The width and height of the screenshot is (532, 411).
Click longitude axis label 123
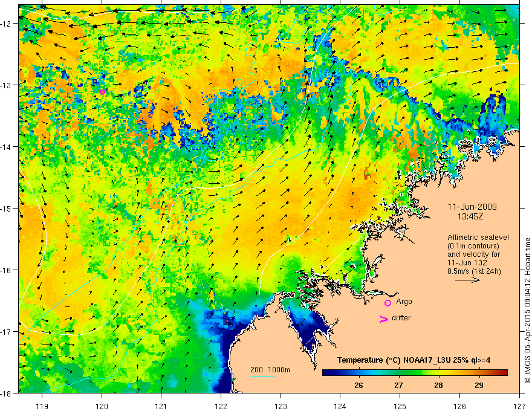[x=281, y=406]
